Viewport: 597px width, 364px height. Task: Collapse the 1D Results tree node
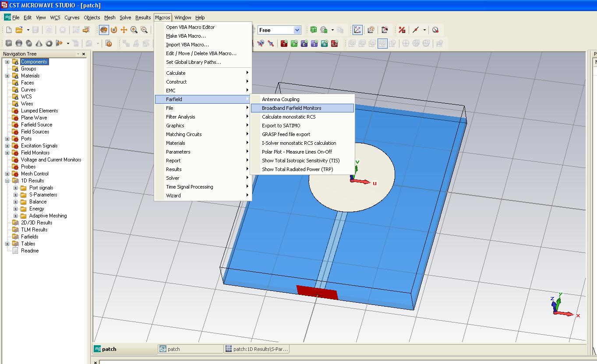click(x=7, y=181)
